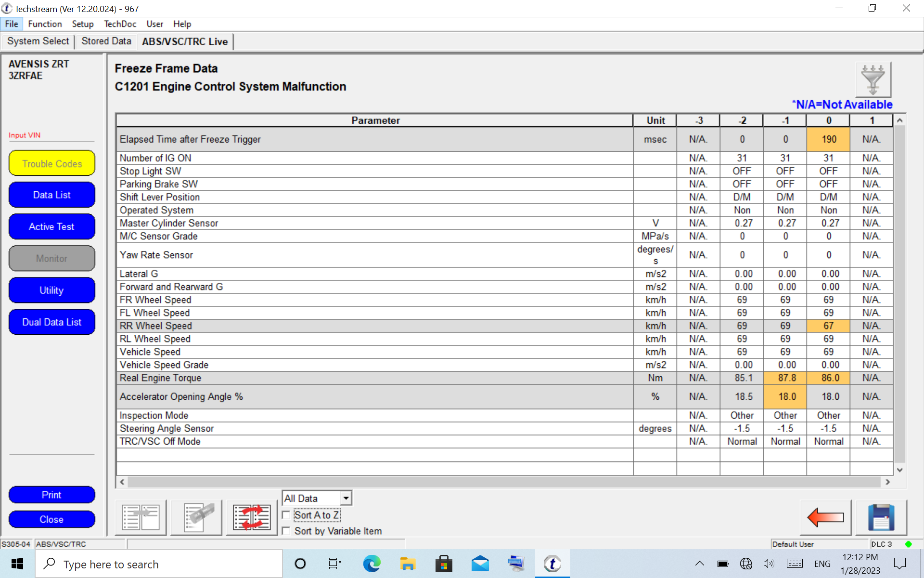Open the Active Test button
Viewport: 924px width, 578px height.
tap(51, 227)
